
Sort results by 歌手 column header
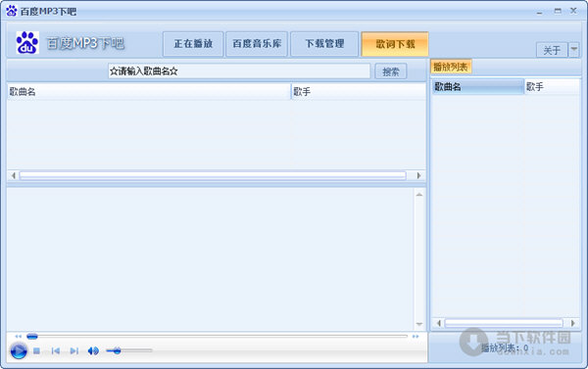click(359, 92)
